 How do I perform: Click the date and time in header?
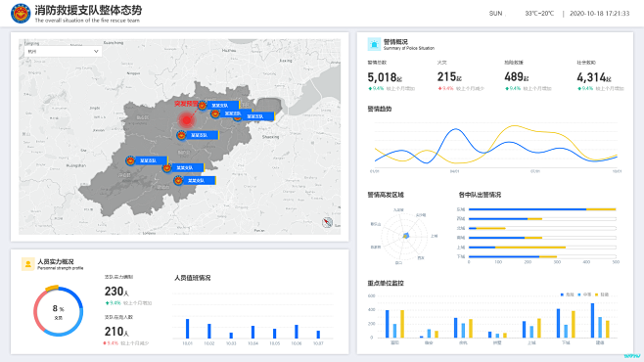[599, 13]
